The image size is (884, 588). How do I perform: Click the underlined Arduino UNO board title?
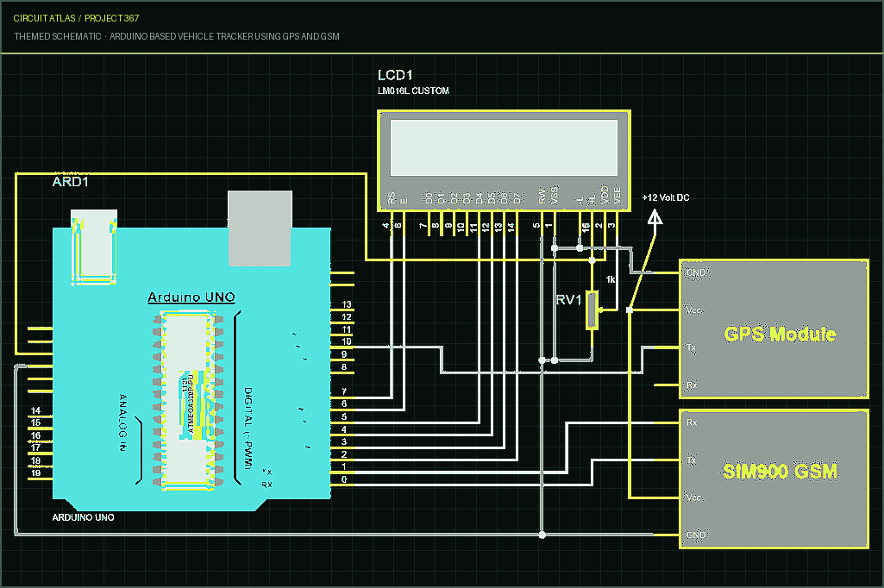(191, 297)
